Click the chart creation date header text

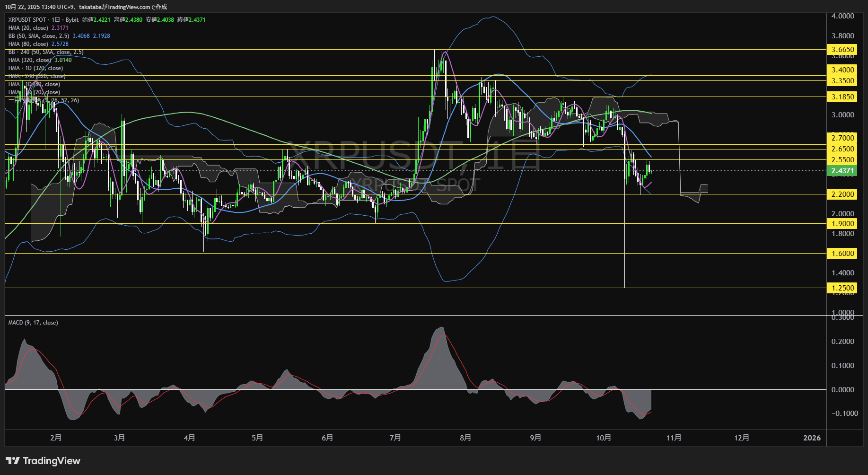click(86, 7)
